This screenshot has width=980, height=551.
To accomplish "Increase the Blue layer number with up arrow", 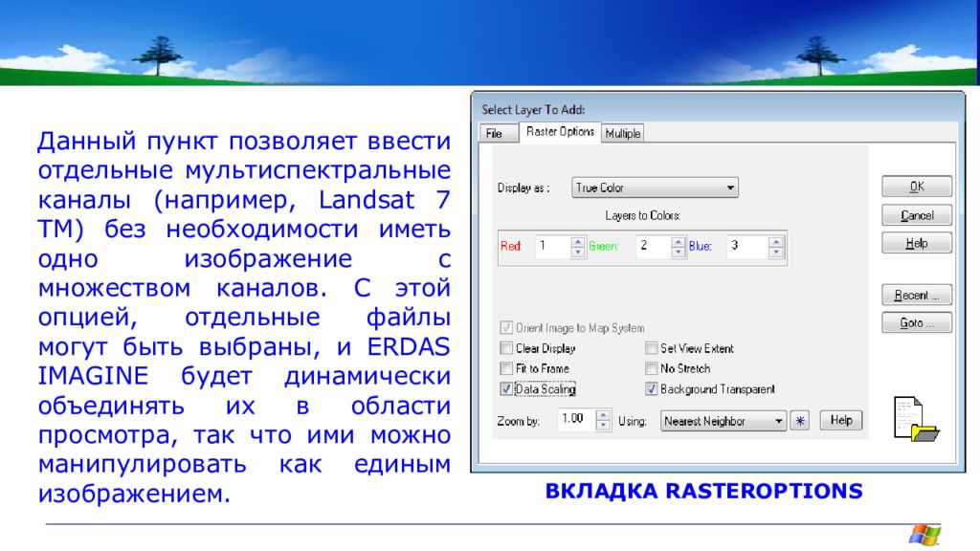I will click(775, 241).
